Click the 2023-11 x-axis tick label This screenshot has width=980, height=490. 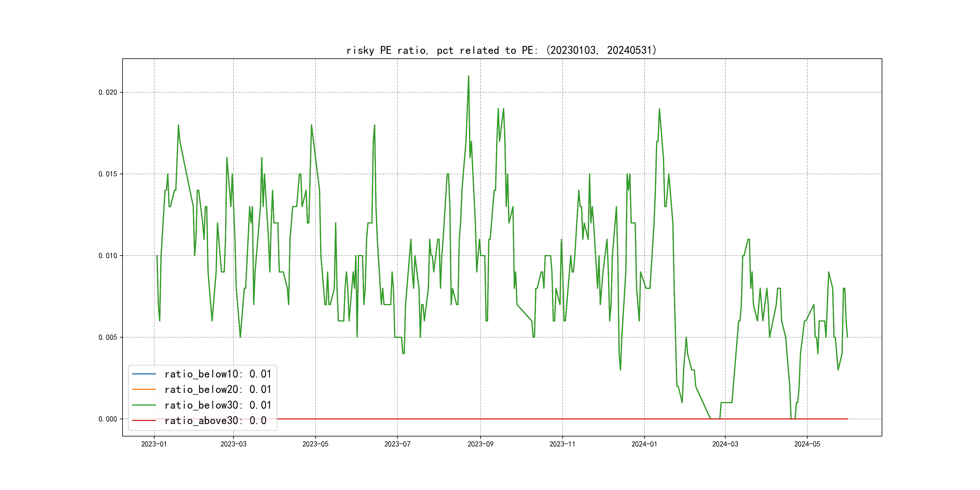coord(562,444)
